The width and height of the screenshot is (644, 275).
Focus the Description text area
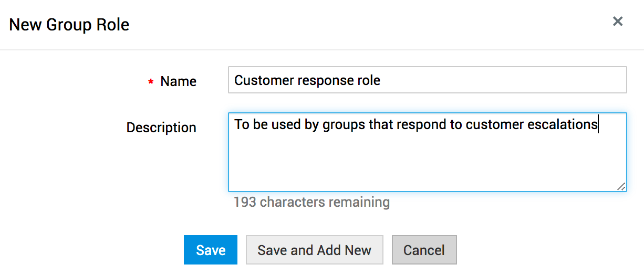point(427,157)
